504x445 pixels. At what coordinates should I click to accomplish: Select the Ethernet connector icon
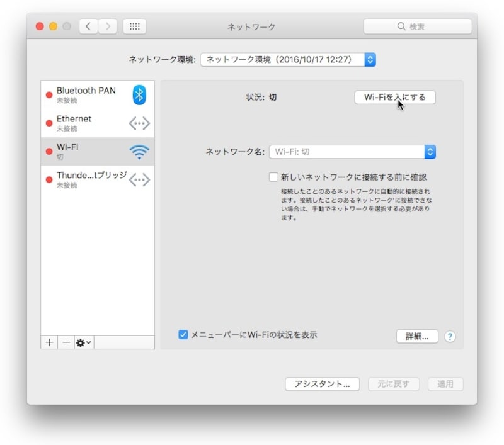(138, 123)
